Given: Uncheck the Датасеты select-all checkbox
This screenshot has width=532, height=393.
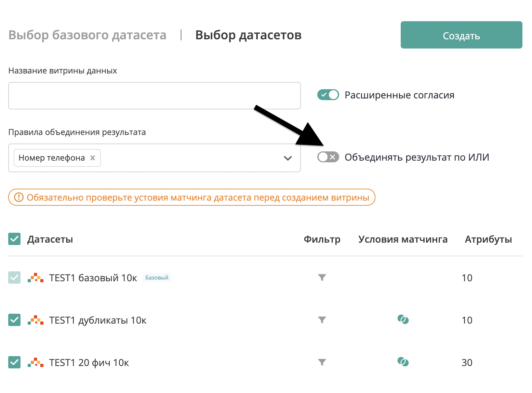Looking at the screenshot, I should point(14,239).
